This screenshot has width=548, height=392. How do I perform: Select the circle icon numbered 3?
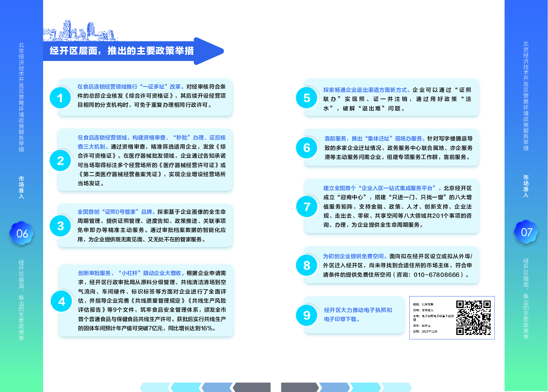[60, 226]
